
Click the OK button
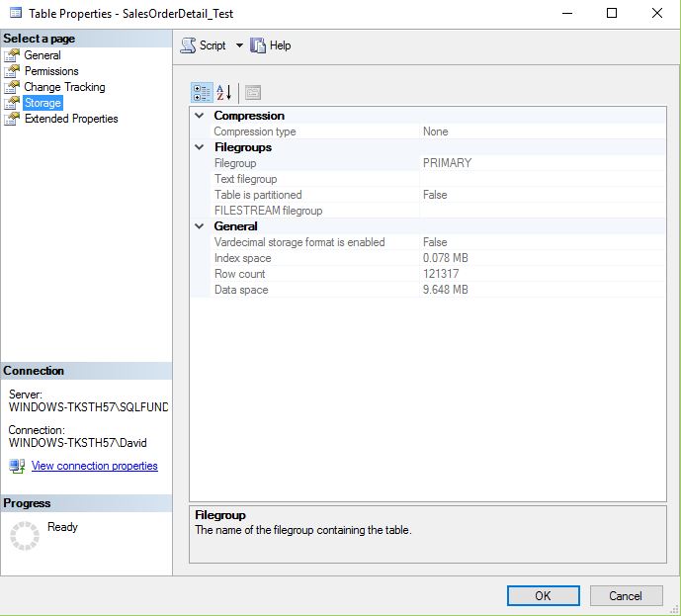tap(544, 595)
